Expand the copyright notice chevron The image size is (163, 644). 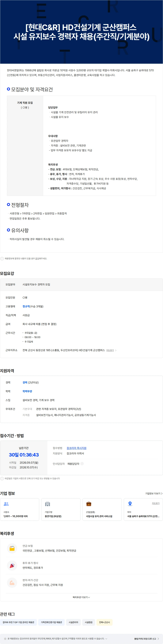point(106,639)
